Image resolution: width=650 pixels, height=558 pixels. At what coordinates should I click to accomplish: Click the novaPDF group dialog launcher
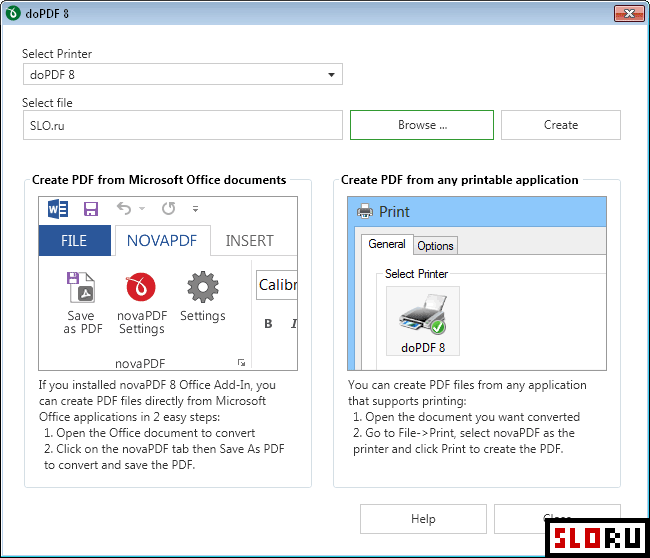point(241,363)
